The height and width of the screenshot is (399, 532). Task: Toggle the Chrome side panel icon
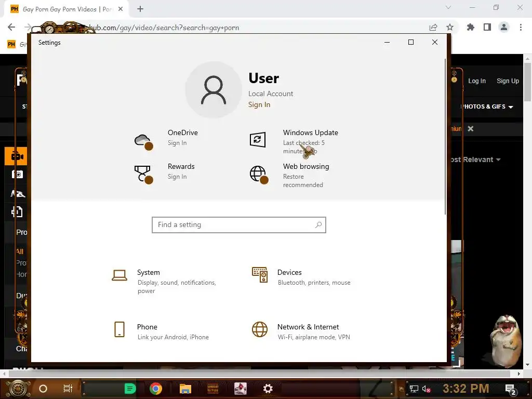pyautogui.click(x=487, y=27)
